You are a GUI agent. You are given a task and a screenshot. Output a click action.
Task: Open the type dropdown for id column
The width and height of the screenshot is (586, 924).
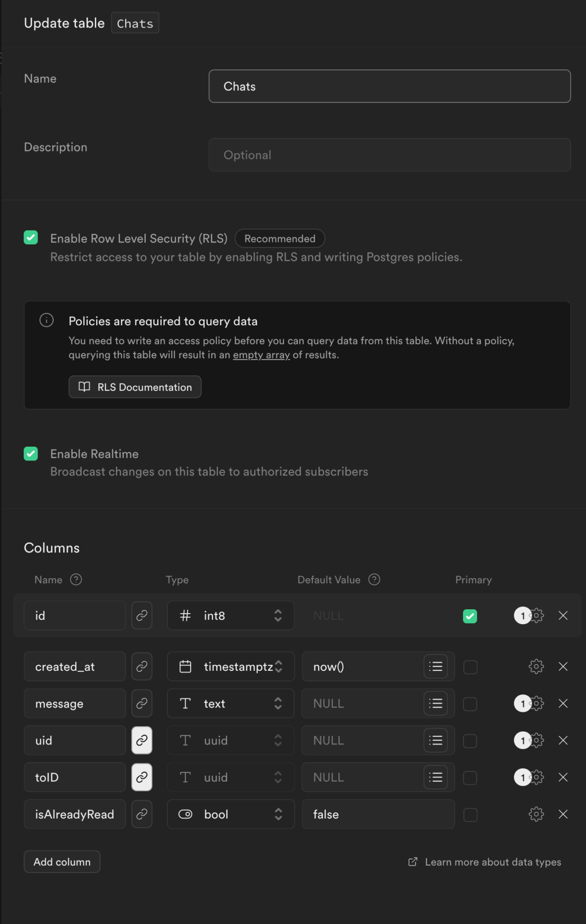point(230,616)
